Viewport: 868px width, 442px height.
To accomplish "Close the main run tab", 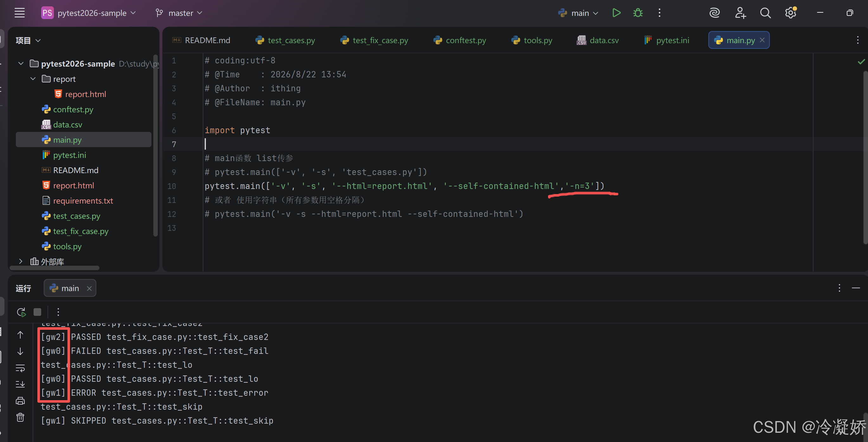I will (89, 288).
